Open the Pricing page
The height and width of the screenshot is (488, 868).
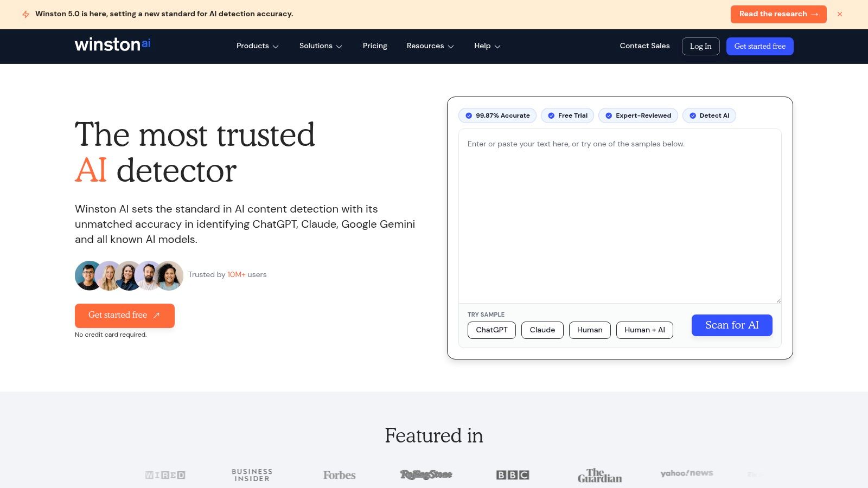pyautogui.click(x=375, y=46)
